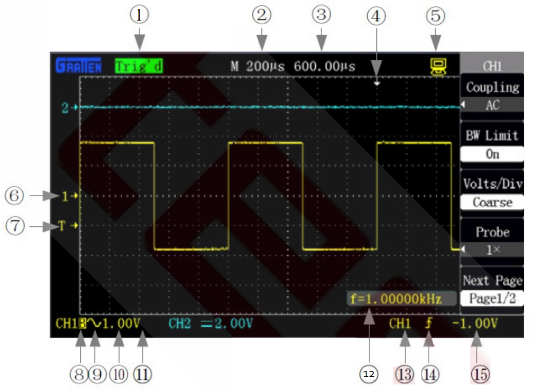Toggle the BW Limit On setting

(492, 154)
